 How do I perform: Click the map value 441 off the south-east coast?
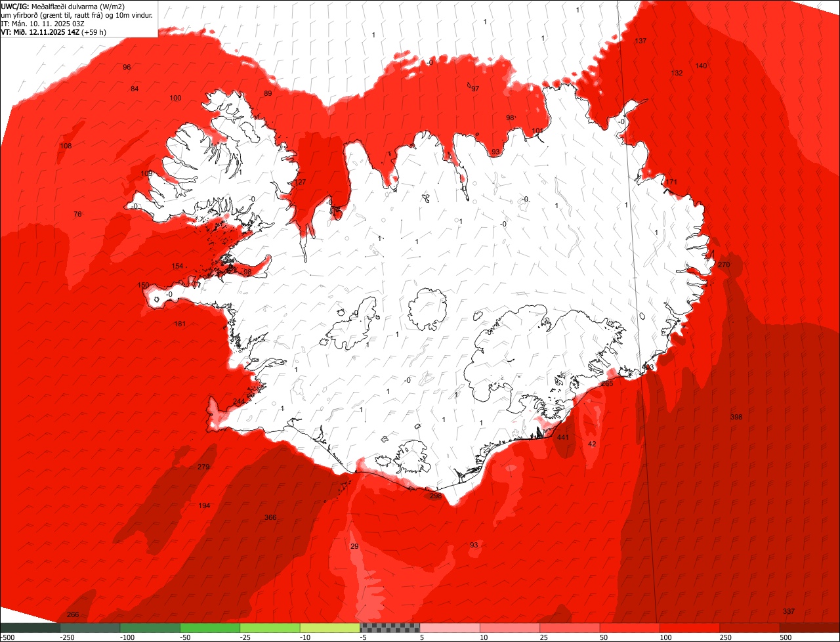coord(563,437)
